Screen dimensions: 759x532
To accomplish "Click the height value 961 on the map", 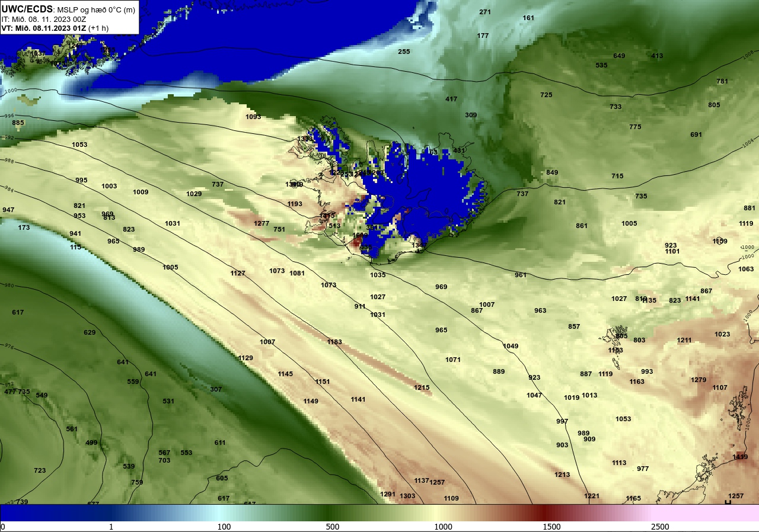I will [521, 275].
